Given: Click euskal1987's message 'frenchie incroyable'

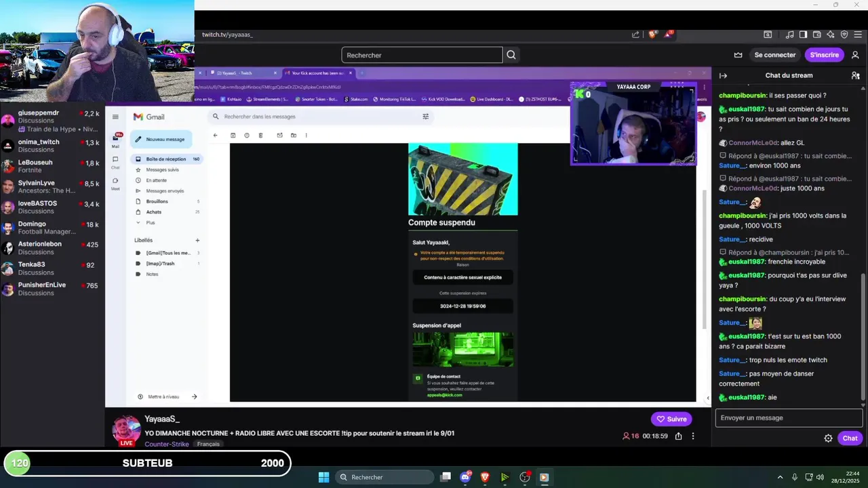Looking at the screenshot, I should 797,262.
